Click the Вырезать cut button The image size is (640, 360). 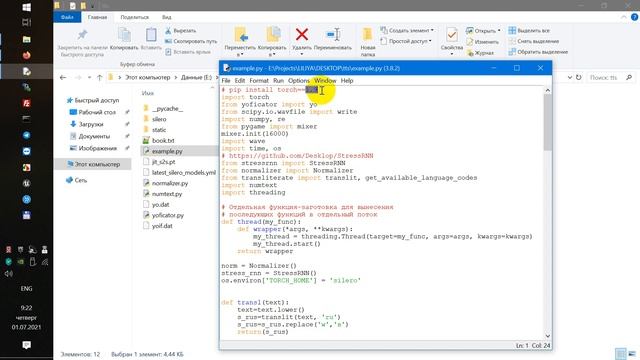[x=180, y=31]
